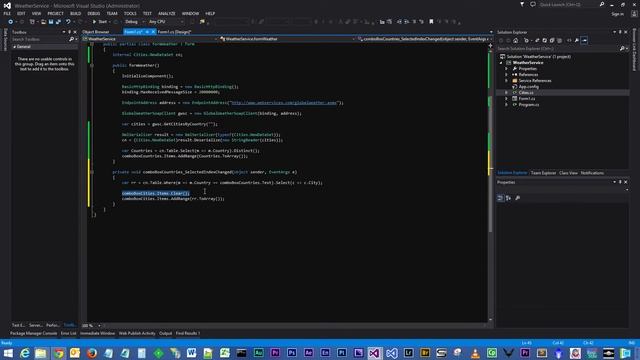
Task: Open Google Chrome from taskbar
Action: [x=58, y=353]
